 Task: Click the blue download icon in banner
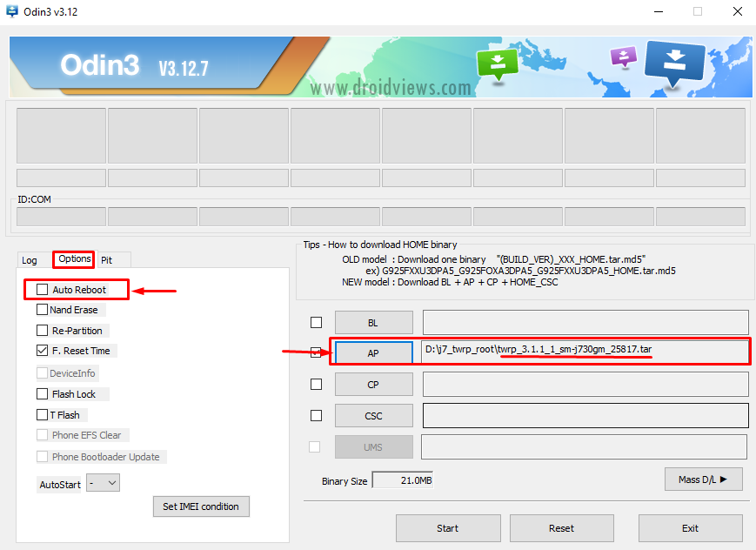(674, 62)
